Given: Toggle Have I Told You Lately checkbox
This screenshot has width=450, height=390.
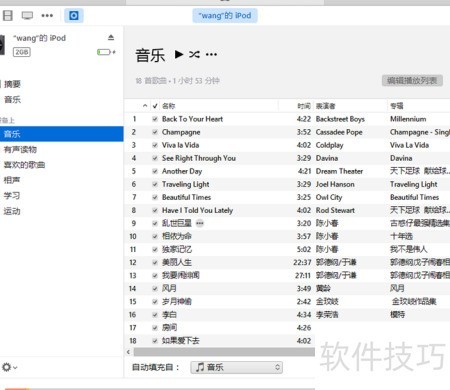Looking at the screenshot, I should click(x=155, y=210).
